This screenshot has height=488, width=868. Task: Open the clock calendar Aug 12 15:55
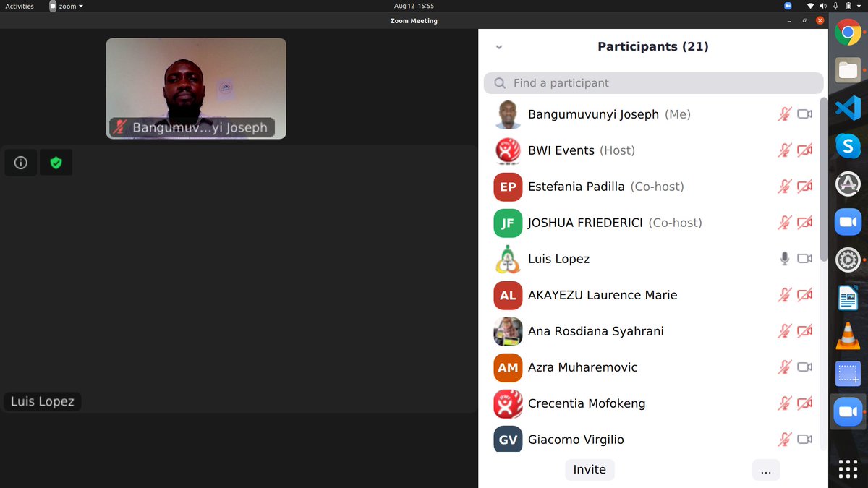[414, 6]
